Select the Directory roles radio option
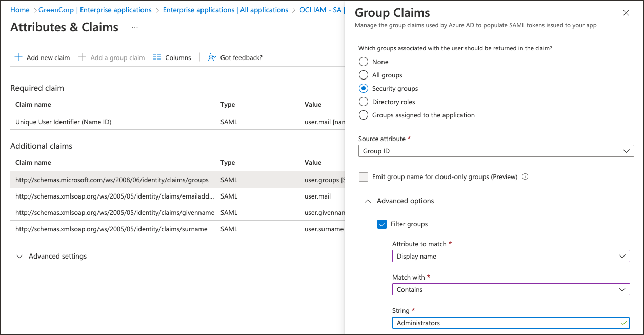Image resolution: width=644 pixels, height=335 pixels. point(364,102)
